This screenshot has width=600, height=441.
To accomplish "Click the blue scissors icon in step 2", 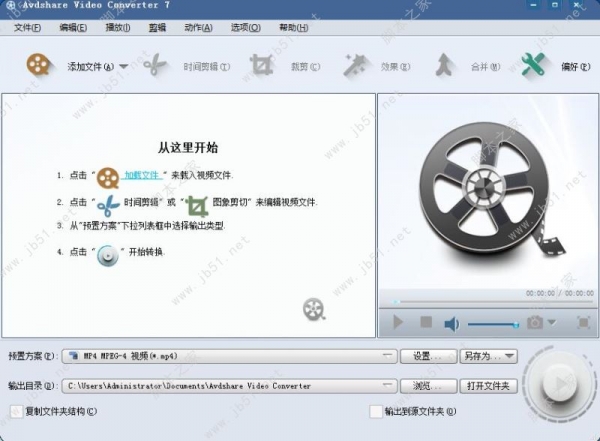I will (x=108, y=206).
